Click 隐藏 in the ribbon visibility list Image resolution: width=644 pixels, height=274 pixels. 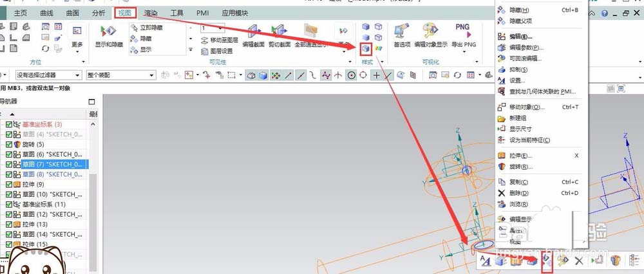point(142,39)
